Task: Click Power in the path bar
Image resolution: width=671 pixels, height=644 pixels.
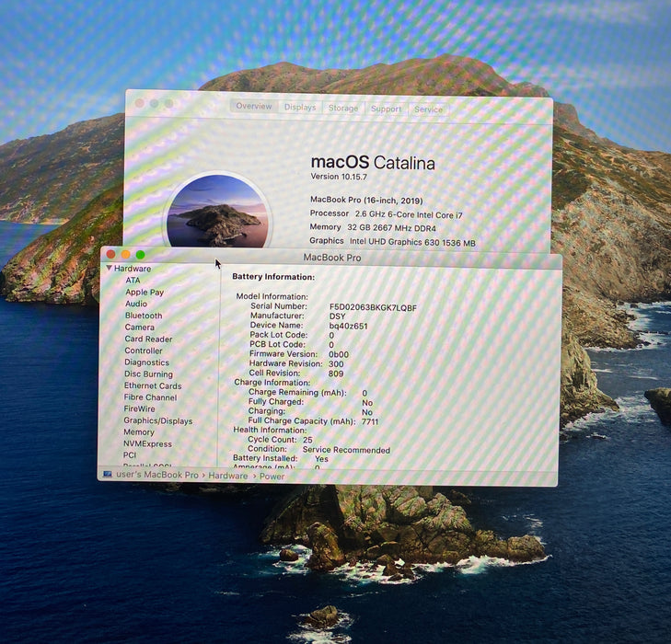Action: point(272,476)
